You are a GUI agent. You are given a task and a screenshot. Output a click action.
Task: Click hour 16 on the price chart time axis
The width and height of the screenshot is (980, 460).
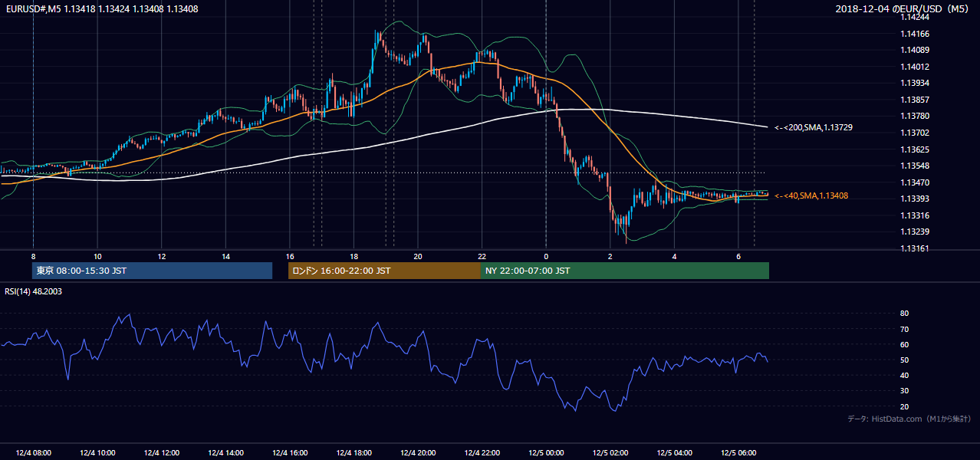(290, 256)
